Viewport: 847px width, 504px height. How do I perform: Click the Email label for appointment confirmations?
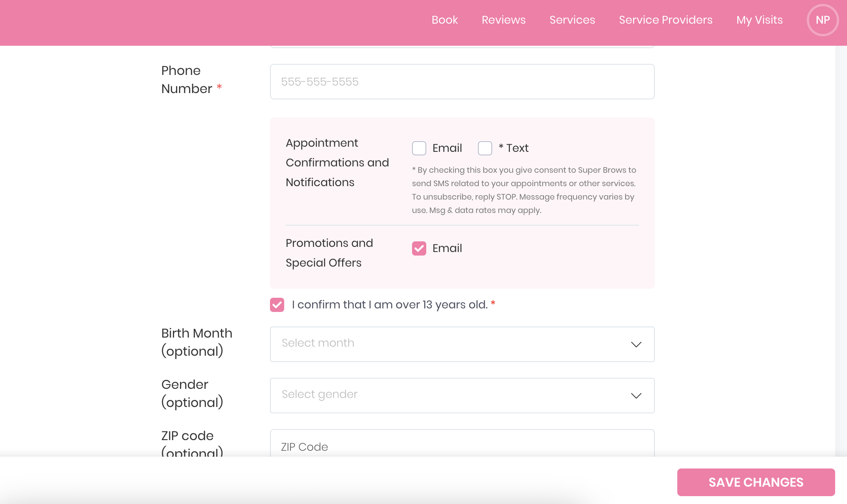447,148
